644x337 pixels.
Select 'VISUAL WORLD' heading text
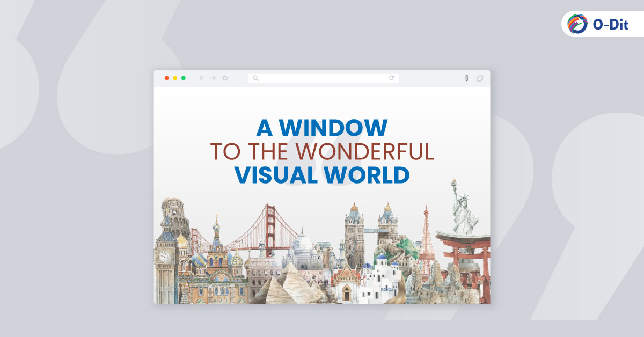coord(322,175)
